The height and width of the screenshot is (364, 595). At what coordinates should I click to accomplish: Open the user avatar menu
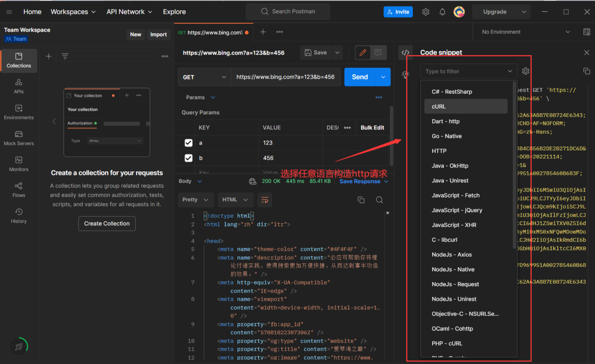(459, 12)
